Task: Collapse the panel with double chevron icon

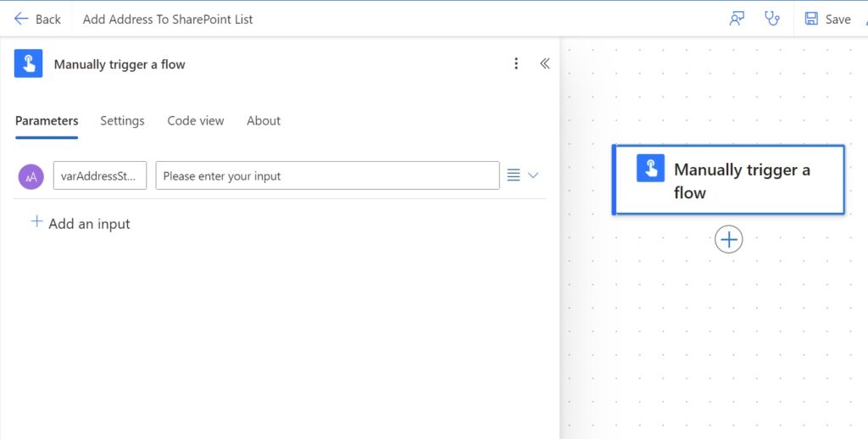Action: coord(545,64)
